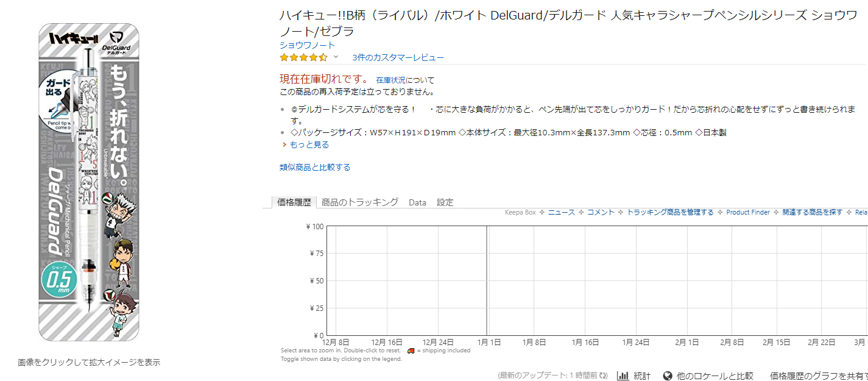Screen dimensions: 868x381
Task: Click トラッキング商品を管理する link
Action: tap(670, 212)
